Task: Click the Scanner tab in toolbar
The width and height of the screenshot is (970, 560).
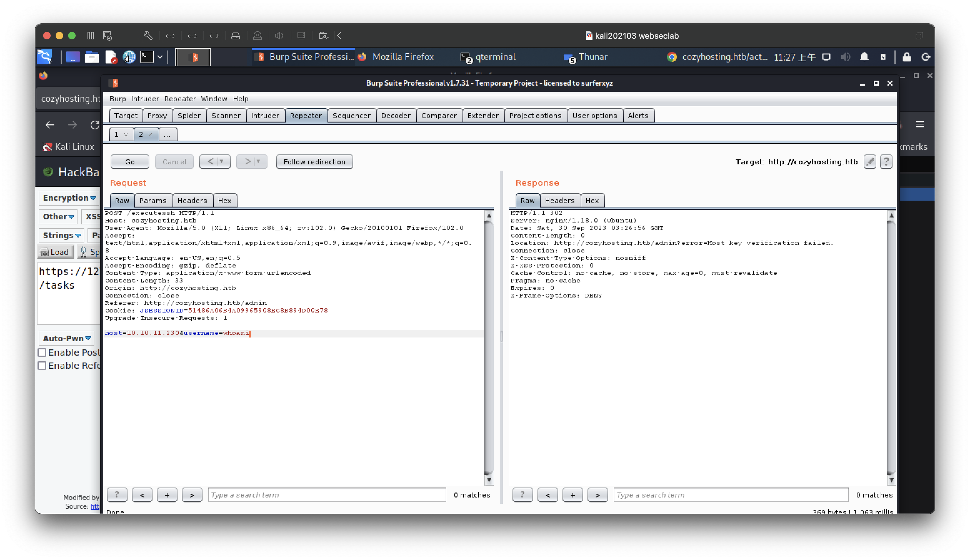Action: click(226, 115)
